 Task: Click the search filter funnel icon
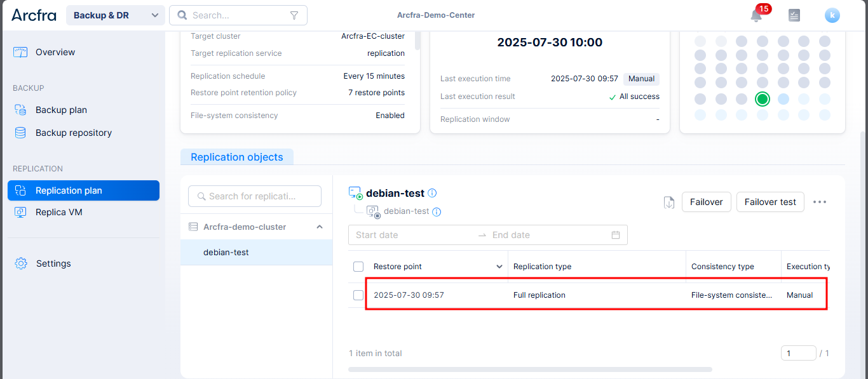click(294, 15)
